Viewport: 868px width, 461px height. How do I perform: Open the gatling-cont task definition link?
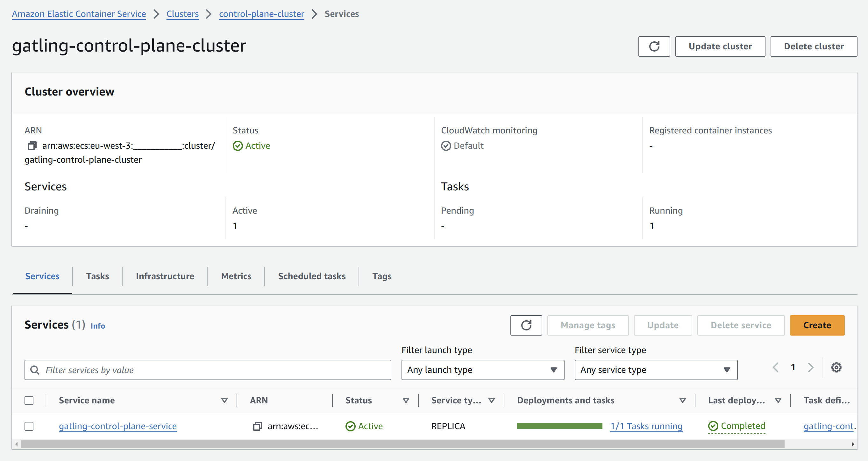tap(829, 426)
